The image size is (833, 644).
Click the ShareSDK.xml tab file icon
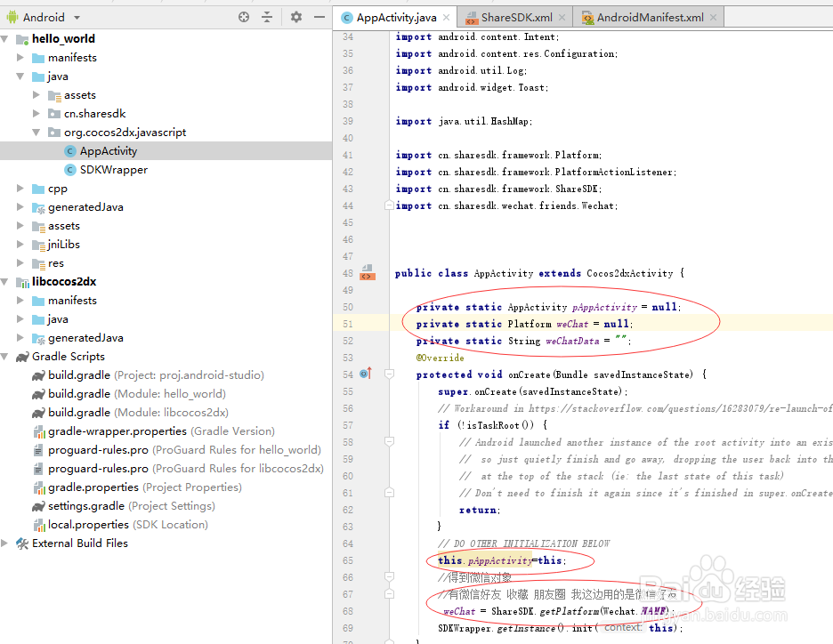tap(471, 18)
